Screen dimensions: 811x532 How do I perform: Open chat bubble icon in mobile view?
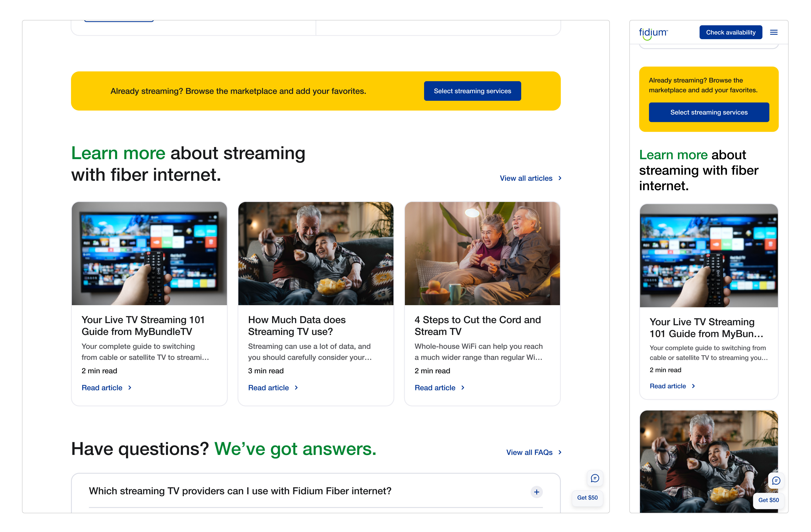point(776,481)
